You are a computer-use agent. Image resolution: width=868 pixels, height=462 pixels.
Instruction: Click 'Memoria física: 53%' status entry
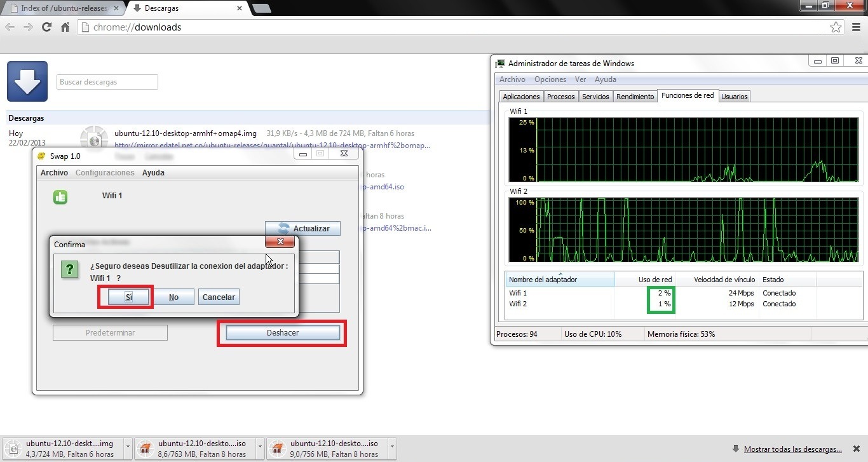pos(681,334)
